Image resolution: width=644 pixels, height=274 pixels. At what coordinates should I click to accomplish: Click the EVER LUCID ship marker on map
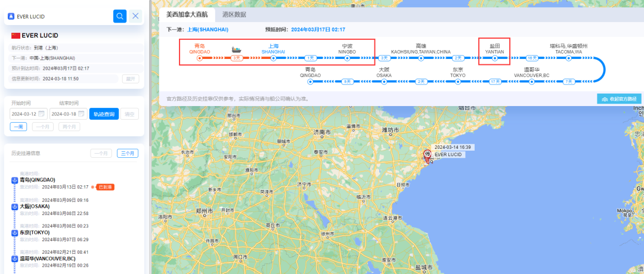[x=427, y=157]
